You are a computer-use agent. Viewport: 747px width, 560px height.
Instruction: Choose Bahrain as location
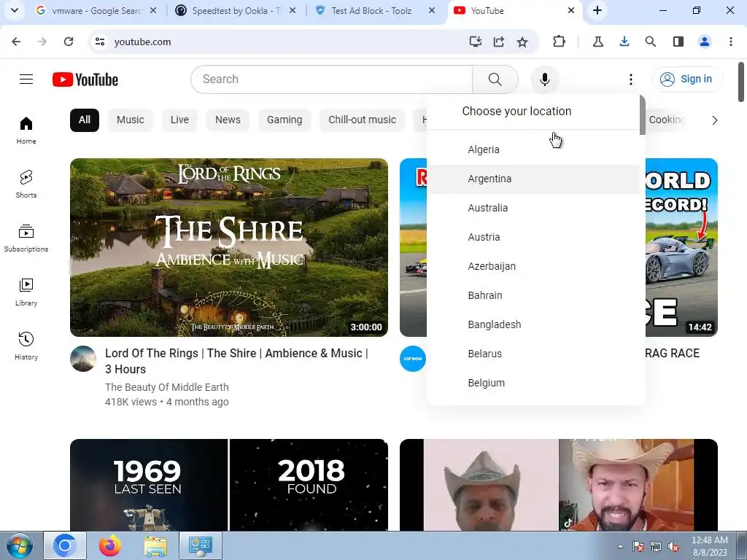(533, 295)
